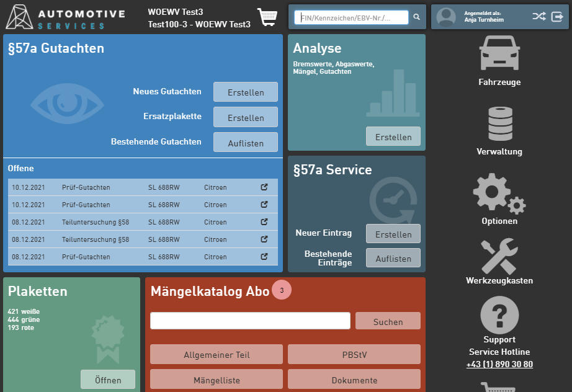Click the logout icon

pyautogui.click(x=557, y=17)
